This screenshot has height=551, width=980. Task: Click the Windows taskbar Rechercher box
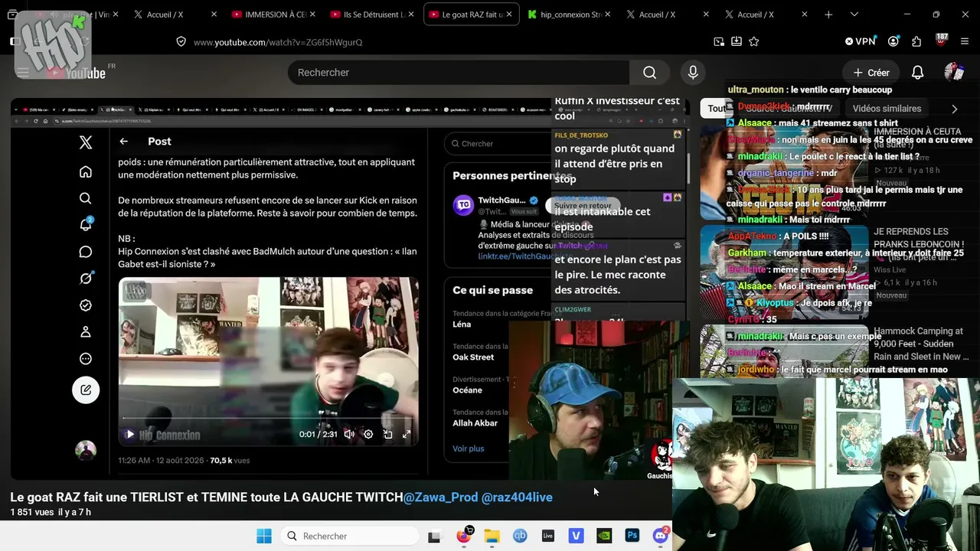[349, 536]
